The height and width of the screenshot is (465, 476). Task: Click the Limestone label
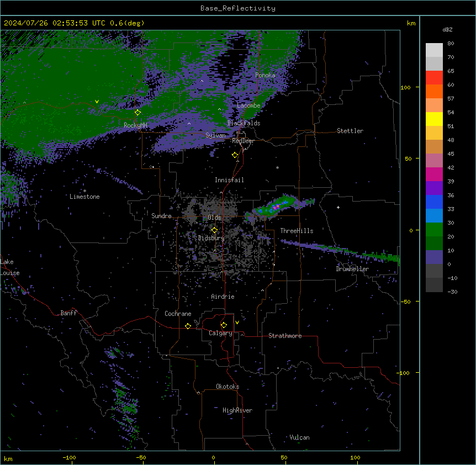click(84, 197)
